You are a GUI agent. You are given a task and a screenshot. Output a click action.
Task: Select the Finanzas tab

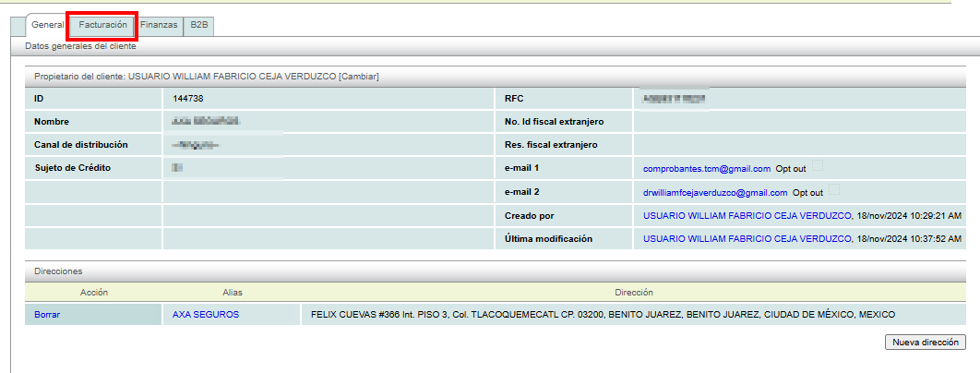pos(159,25)
